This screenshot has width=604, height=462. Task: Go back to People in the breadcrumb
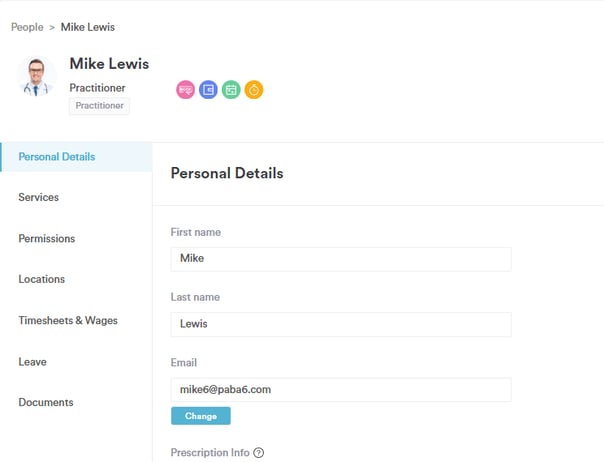click(27, 27)
